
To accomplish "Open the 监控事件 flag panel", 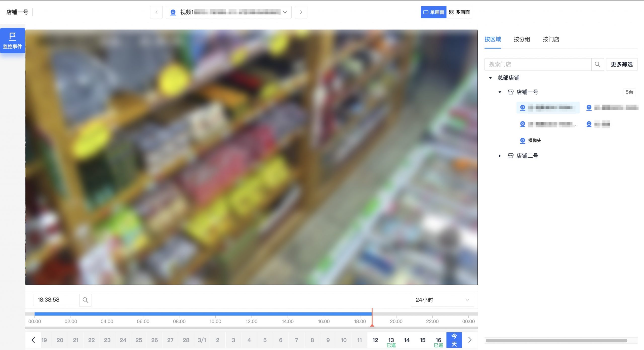I will pos(12,41).
